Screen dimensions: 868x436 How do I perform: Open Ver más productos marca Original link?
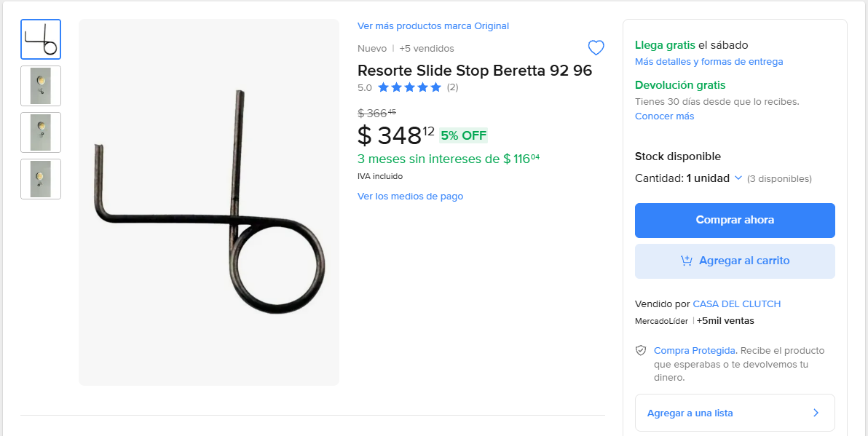tap(433, 26)
